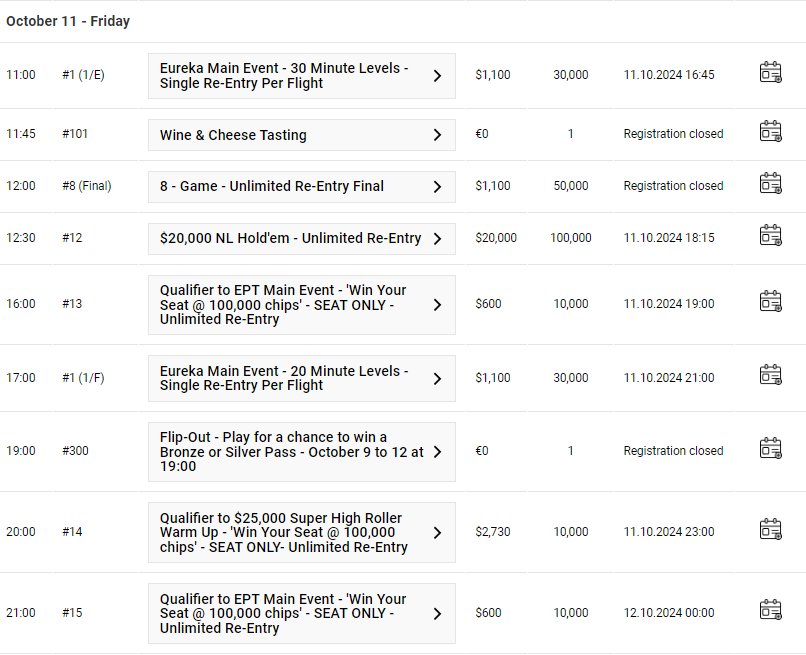Open Qualifier to $25,000 Super High Roller
This screenshot has height=655, width=806.
pyautogui.click(x=302, y=532)
